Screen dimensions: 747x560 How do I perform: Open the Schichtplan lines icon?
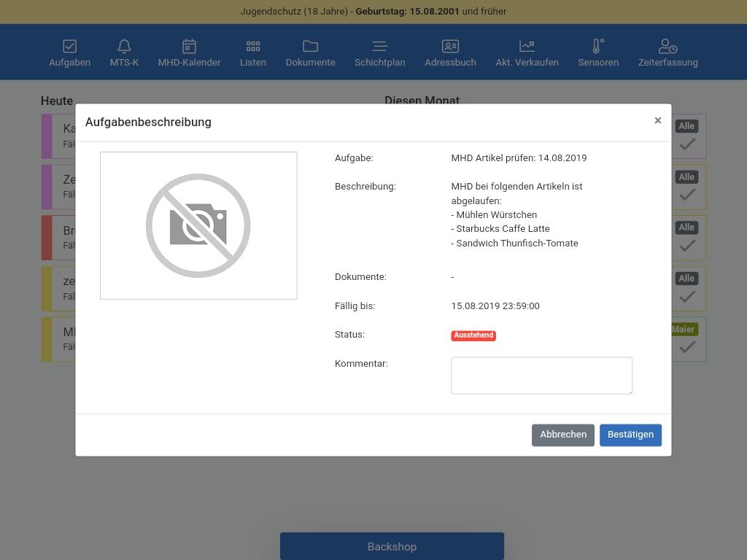tap(379, 47)
